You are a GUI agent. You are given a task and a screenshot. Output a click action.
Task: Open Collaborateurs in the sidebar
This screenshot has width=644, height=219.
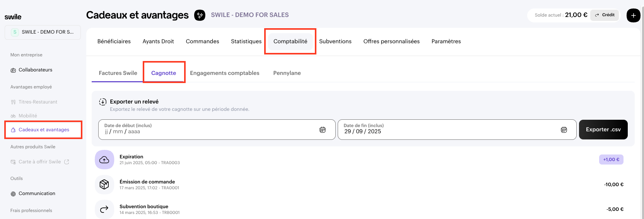tap(35, 70)
